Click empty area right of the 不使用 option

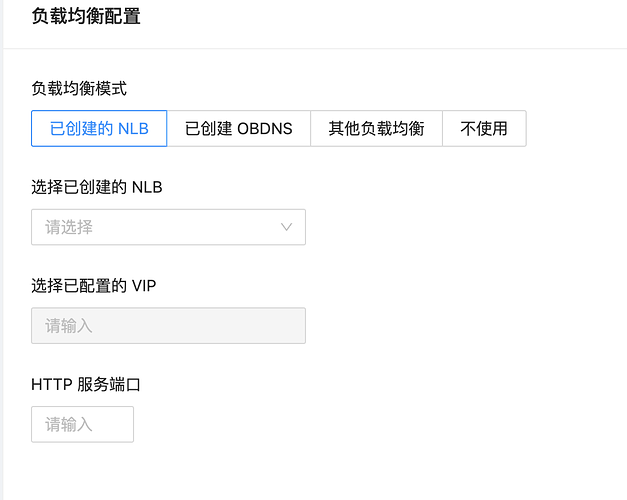(576, 128)
